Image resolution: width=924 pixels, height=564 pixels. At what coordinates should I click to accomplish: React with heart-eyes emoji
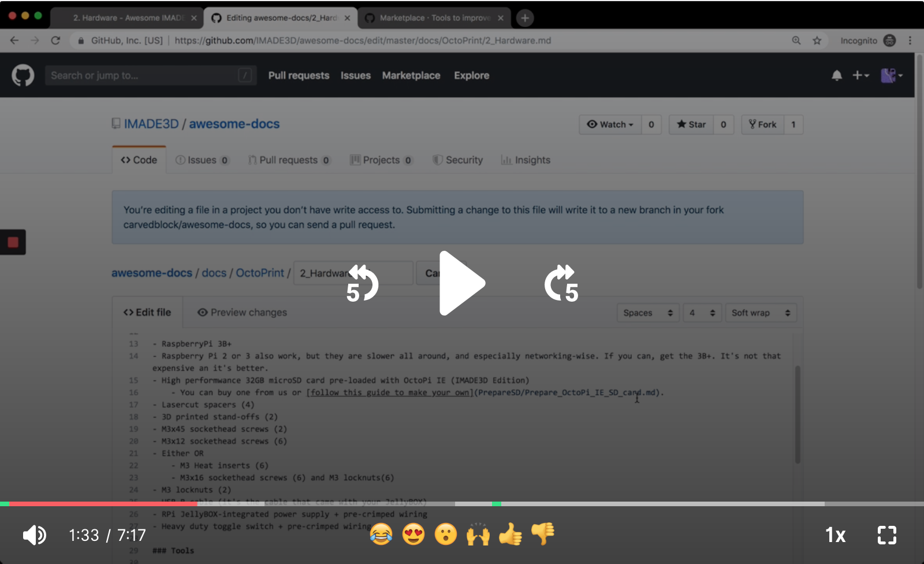click(x=413, y=534)
